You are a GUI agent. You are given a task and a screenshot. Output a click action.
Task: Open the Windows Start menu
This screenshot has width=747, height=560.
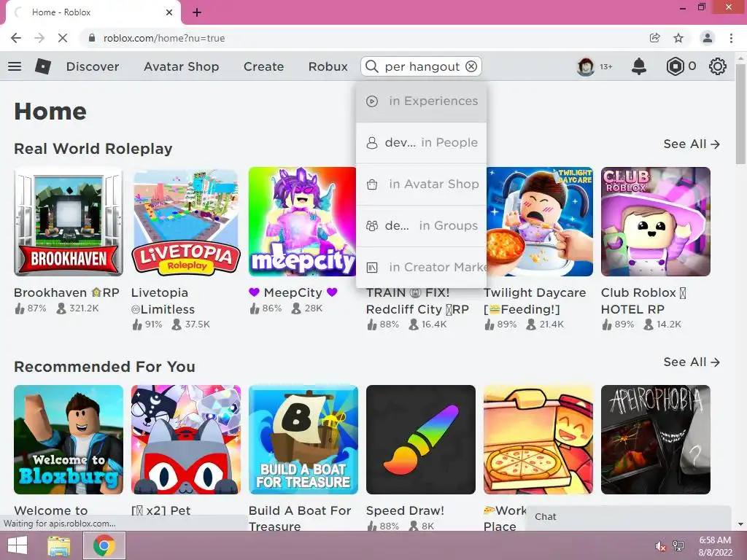(18, 545)
